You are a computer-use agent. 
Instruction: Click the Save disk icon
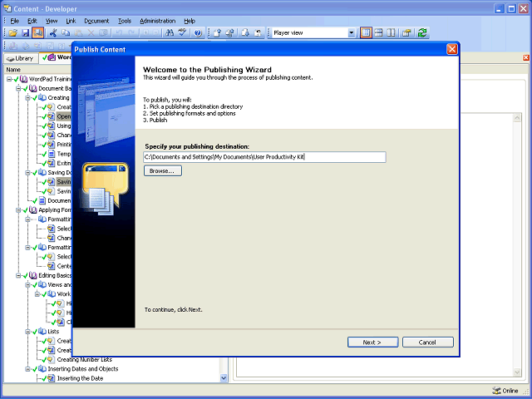(x=26, y=33)
